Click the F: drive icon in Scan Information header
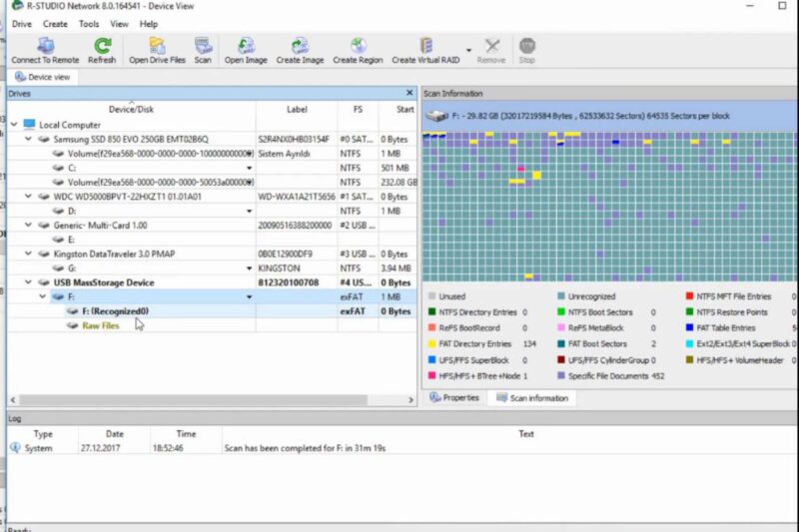The height and width of the screenshot is (532, 799). tap(436, 116)
